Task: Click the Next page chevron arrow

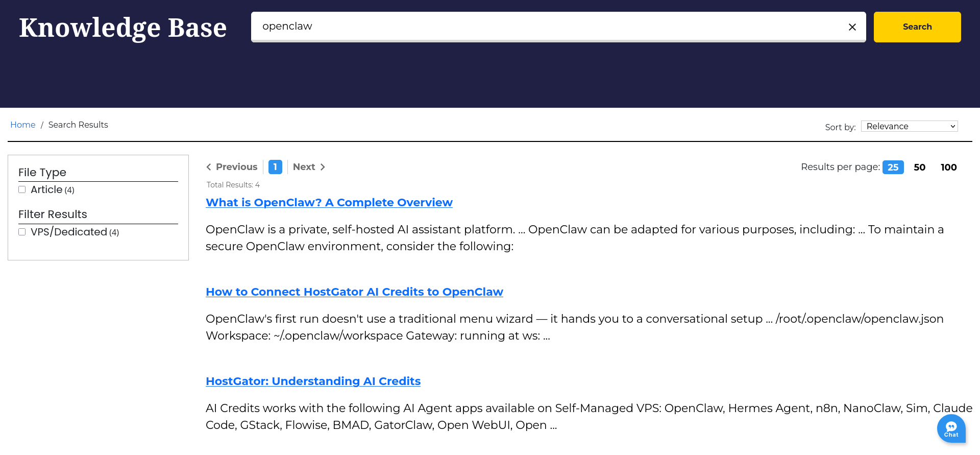Action: click(323, 167)
